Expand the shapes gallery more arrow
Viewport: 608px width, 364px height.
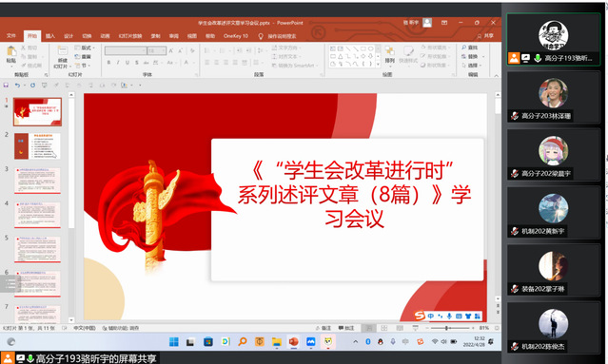click(378, 65)
